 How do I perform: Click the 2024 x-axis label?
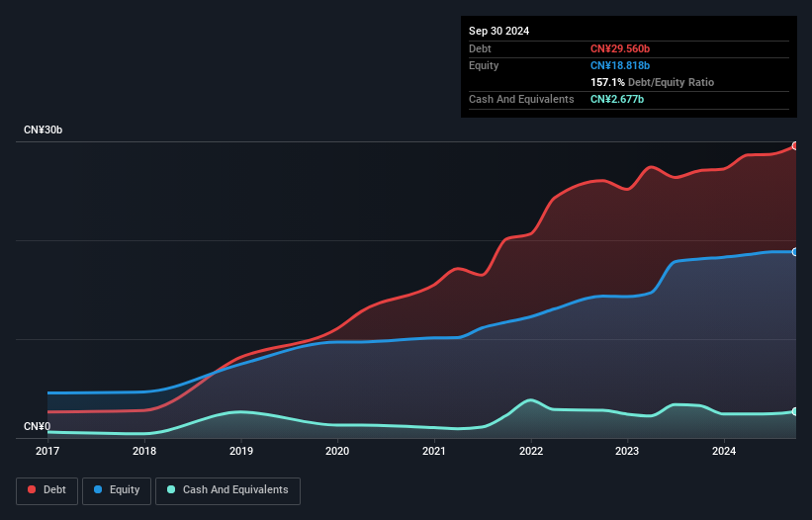tap(724, 451)
